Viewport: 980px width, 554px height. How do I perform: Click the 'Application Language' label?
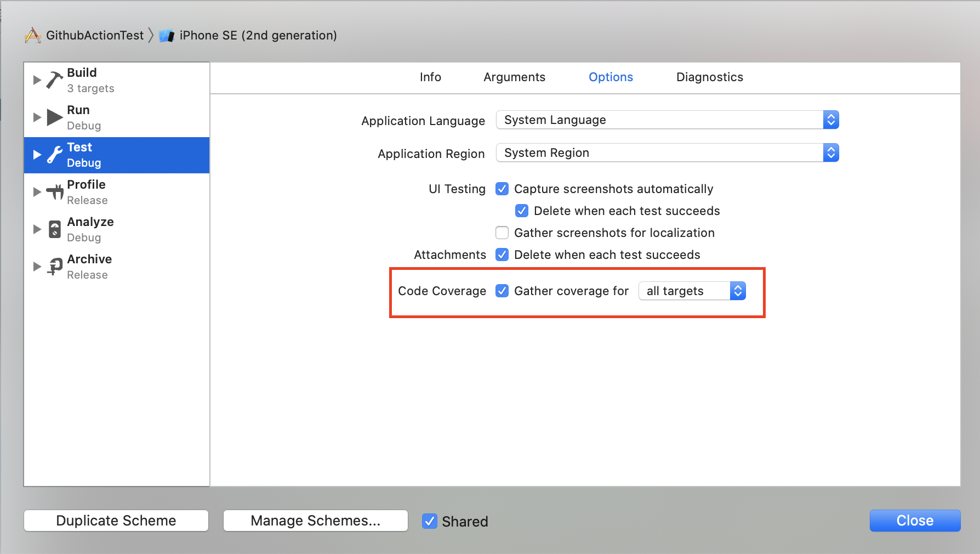423,121
